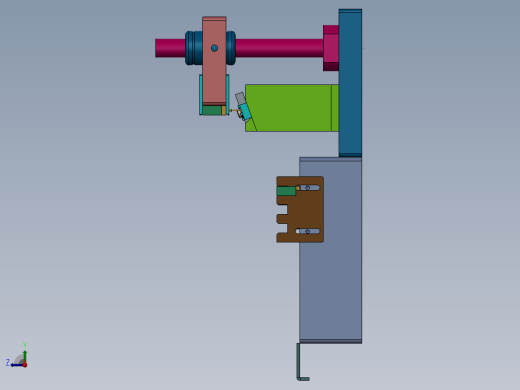Select the large grey-blue lower plate
Viewport: 520px width, 390px height.
[331, 250]
